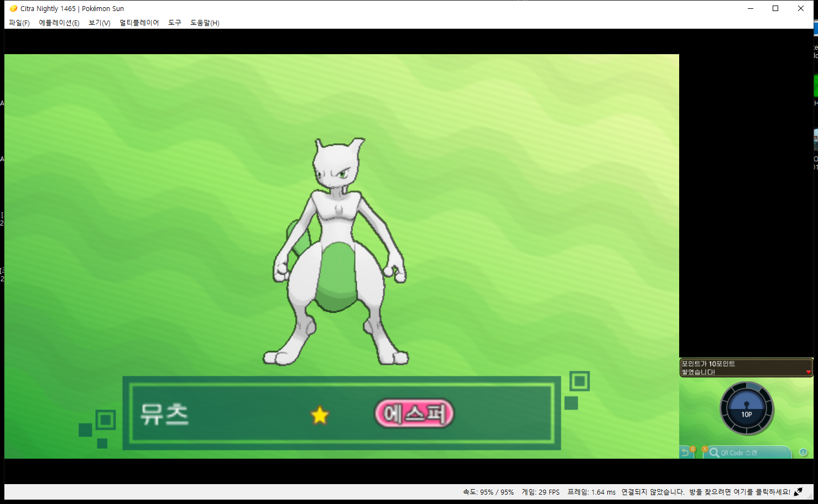Screen dimensions: 818x504
Task: Click the red advance arrow in message box
Action: [809, 372]
